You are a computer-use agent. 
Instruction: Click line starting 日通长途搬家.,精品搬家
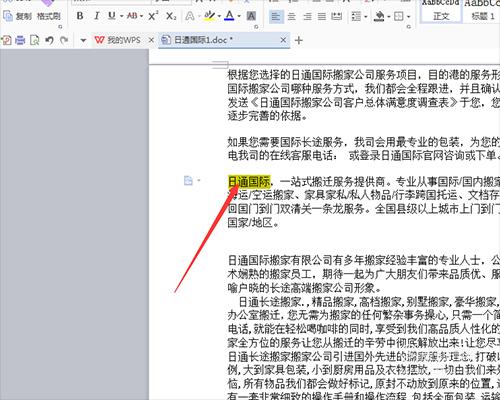(x=369, y=302)
